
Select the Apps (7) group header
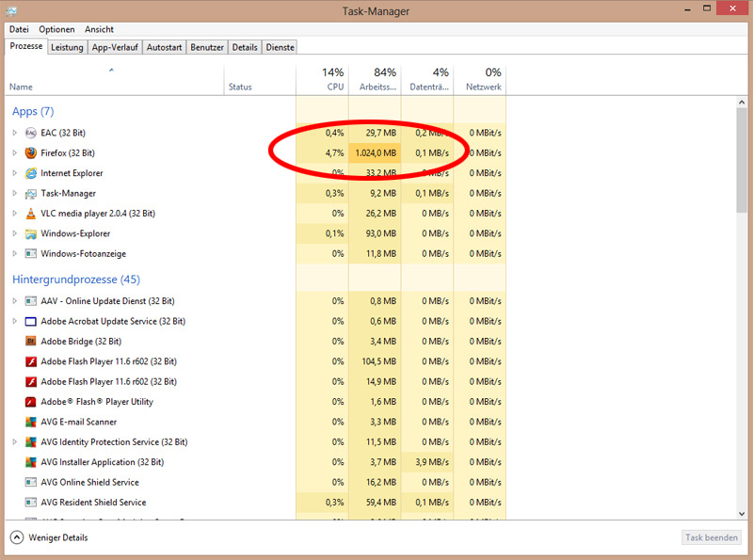pos(33,111)
